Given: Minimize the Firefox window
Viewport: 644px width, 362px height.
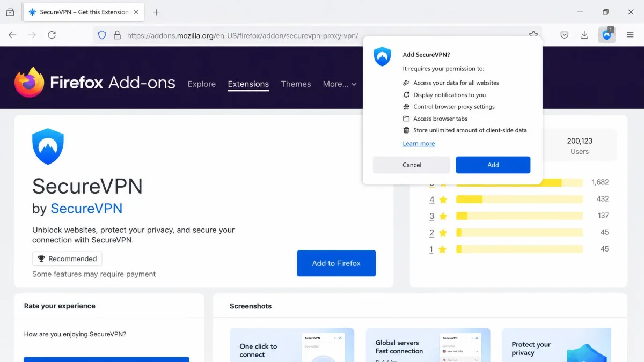Looking at the screenshot, I should [x=581, y=12].
